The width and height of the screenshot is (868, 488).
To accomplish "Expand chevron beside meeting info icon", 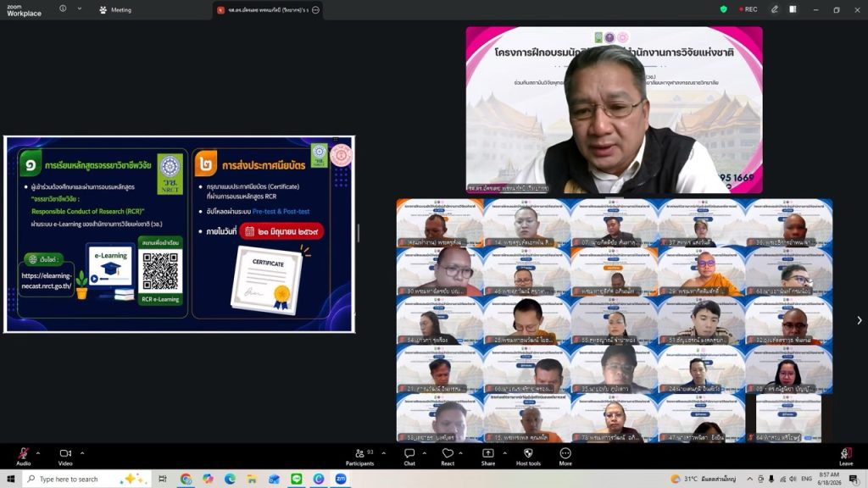I will pyautogui.click(x=79, y=8).
